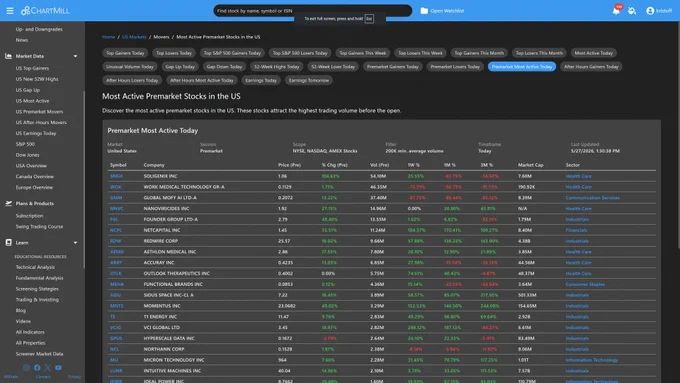This screenshot has width=680, height=383.
Task: Select Top S&P 500 Losers Today chip
Action: click(300, 53)
